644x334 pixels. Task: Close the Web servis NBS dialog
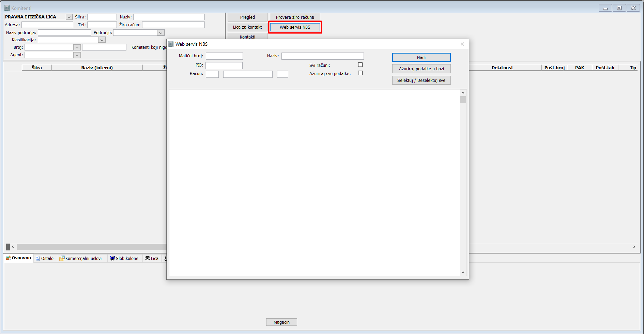click(x=462, y=44)
